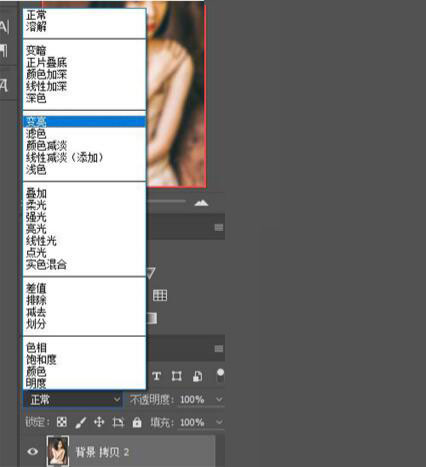Toggle layer filtering switch

(220, 375)
